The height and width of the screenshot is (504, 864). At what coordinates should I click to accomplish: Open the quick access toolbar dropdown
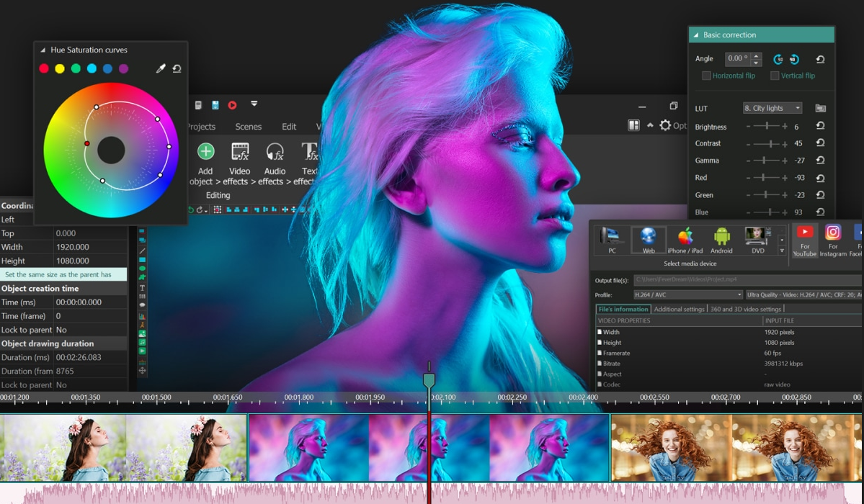point(254,104)
